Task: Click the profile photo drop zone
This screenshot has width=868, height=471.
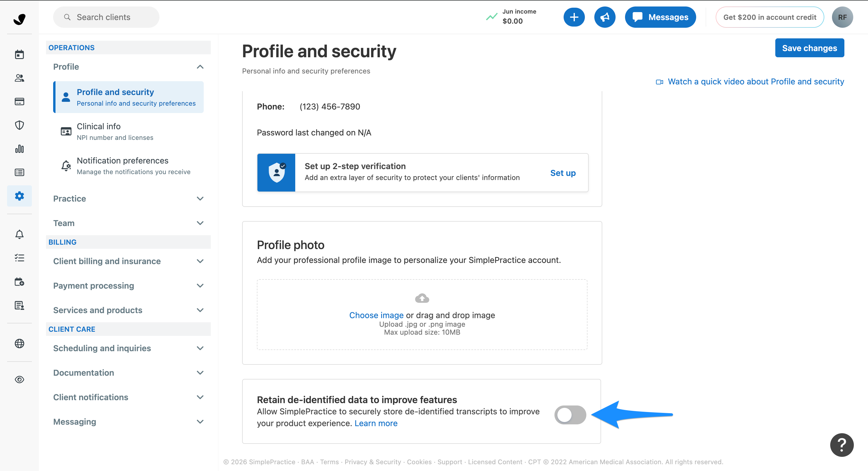Action: click(x=422, y=314)
